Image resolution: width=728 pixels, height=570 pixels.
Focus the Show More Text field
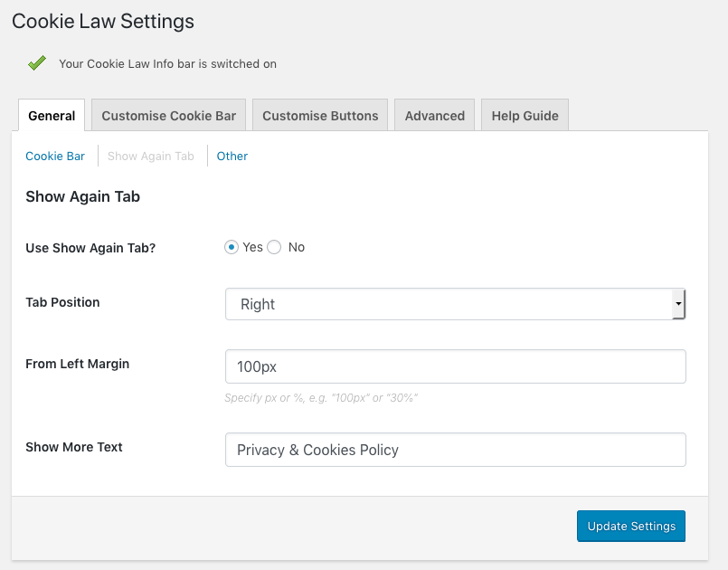[x=455, y=450]
